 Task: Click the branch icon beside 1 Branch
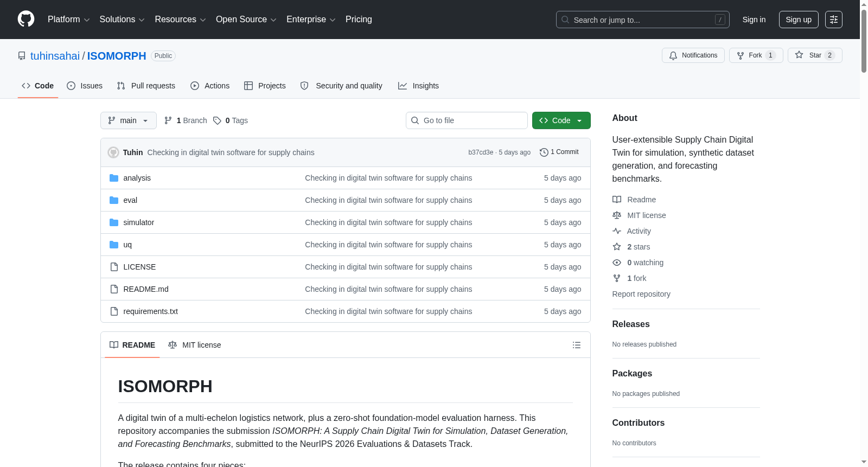click(168, 120)
